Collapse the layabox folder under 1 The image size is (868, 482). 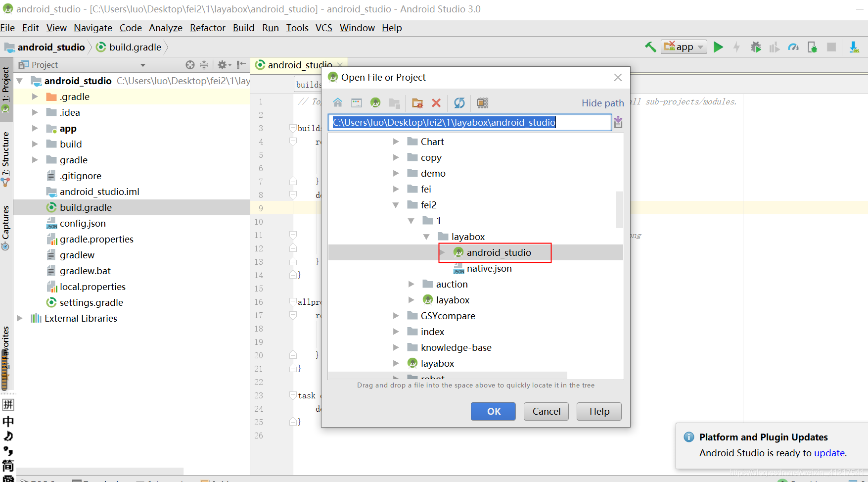coord(426,237)
